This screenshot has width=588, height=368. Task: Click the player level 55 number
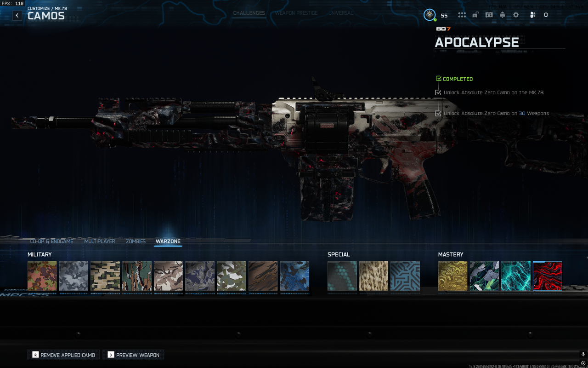click(x=444, y=15)
